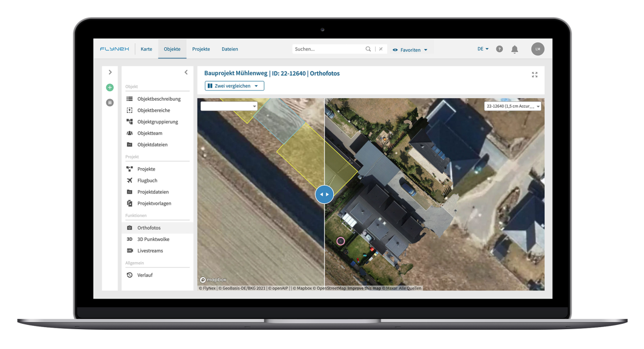Expand the collapsed sidebar chevron

tap(110, 72)
